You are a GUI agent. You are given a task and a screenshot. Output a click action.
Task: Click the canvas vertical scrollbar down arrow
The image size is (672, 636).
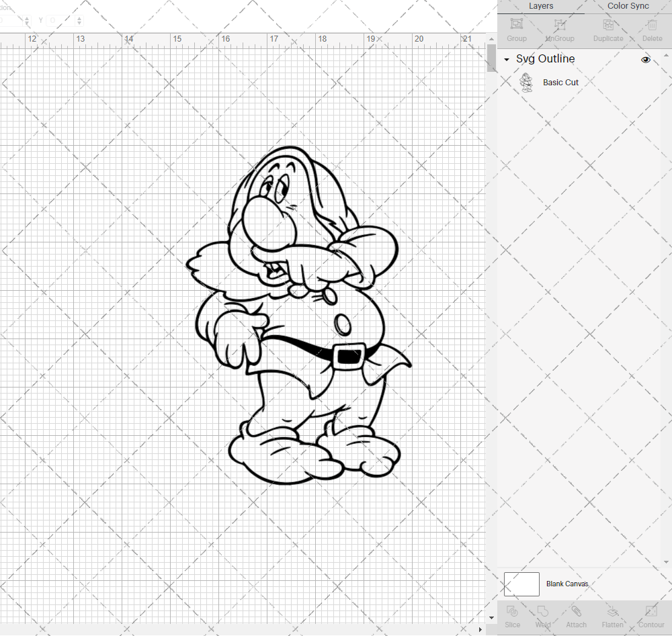[491, 618]
